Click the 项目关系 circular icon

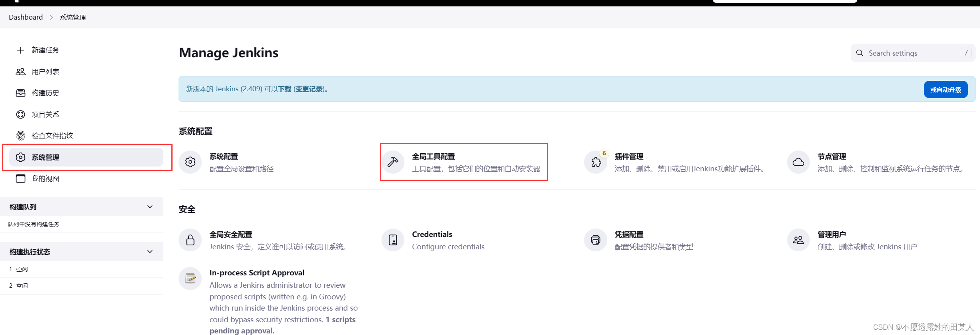[x=20, y=114]
